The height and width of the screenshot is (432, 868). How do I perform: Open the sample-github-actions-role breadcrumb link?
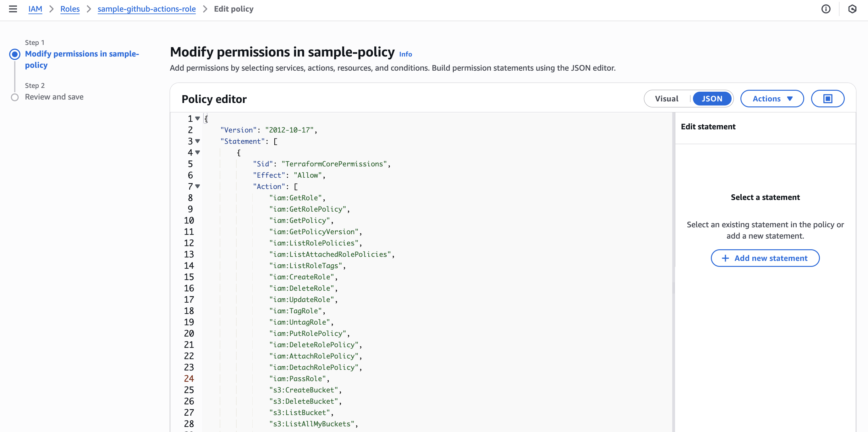(x=146, y=9)
